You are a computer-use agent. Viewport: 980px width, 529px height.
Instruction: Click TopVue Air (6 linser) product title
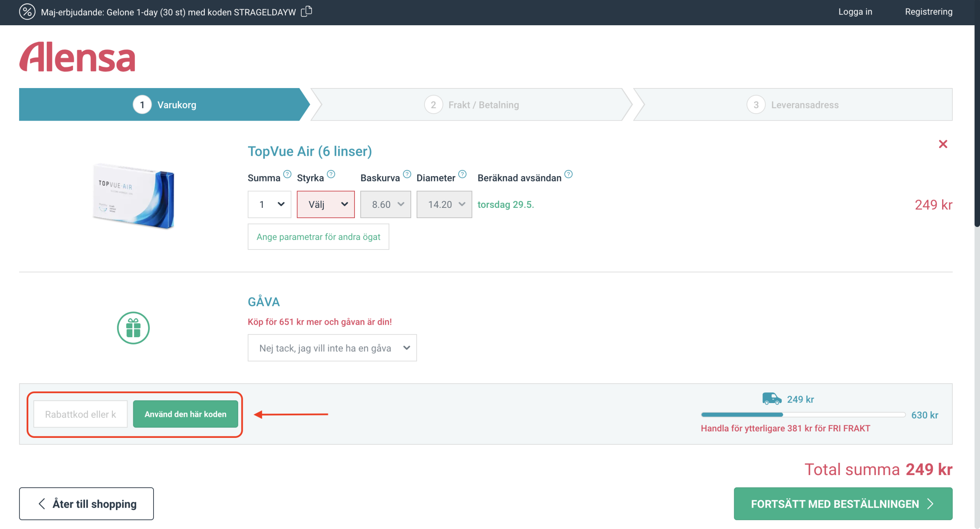coord(310,151)
